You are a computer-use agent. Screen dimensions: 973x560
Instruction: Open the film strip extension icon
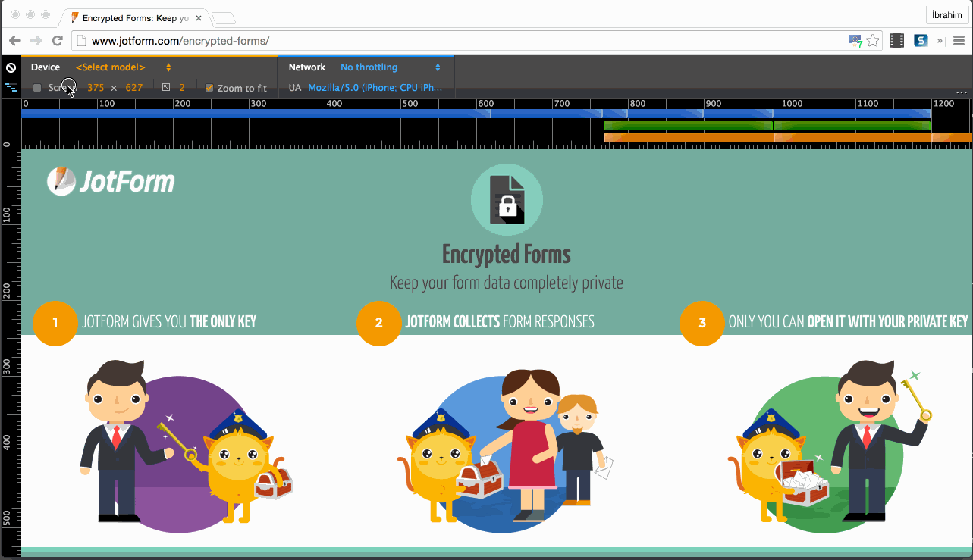pos(896,41)
